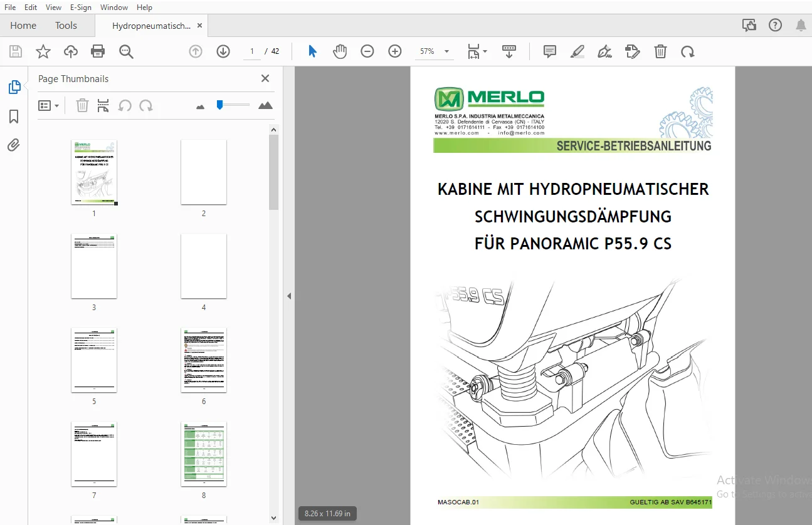Save the file with the floppy icon
Viewport: 812px width, 525px height.
(x=16, y=51)
